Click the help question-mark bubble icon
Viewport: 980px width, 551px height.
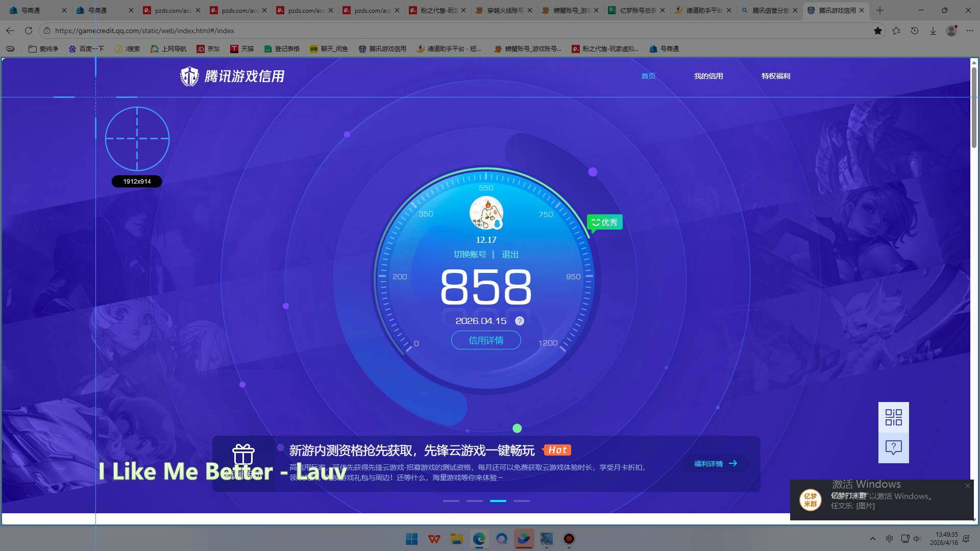coord(894,447)
